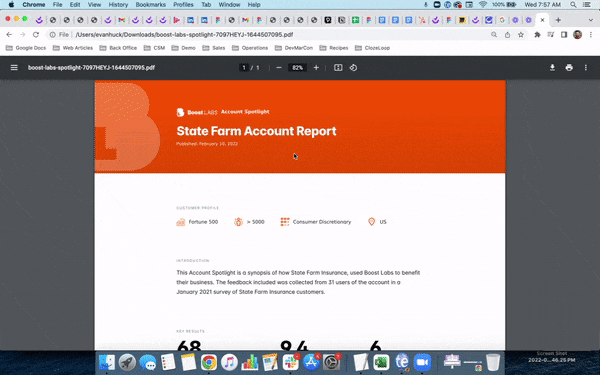Click the State Farm Account Report title

[256, 131]
